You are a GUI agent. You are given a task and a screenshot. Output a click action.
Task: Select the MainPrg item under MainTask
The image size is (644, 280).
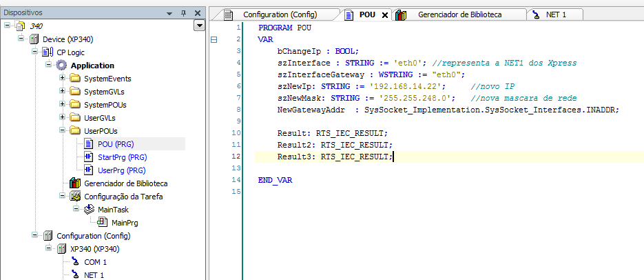[125, 223]
